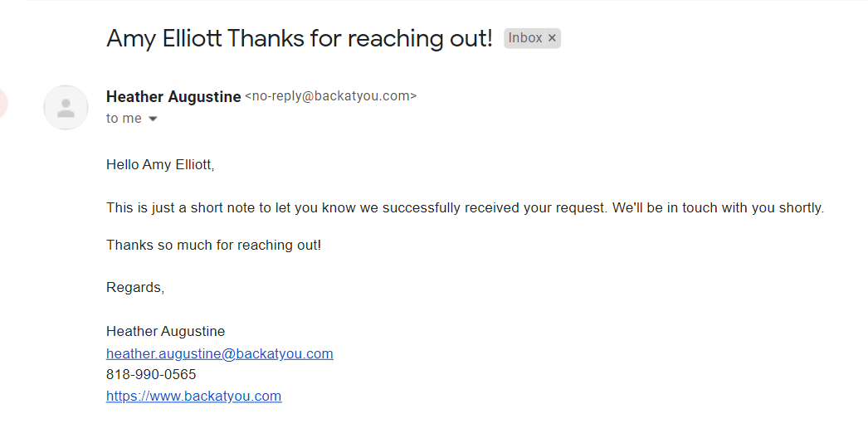Click the no-reply@backatyou.com sender address
This screenshot has height=438, width=868.
click(x=330, y=96)
